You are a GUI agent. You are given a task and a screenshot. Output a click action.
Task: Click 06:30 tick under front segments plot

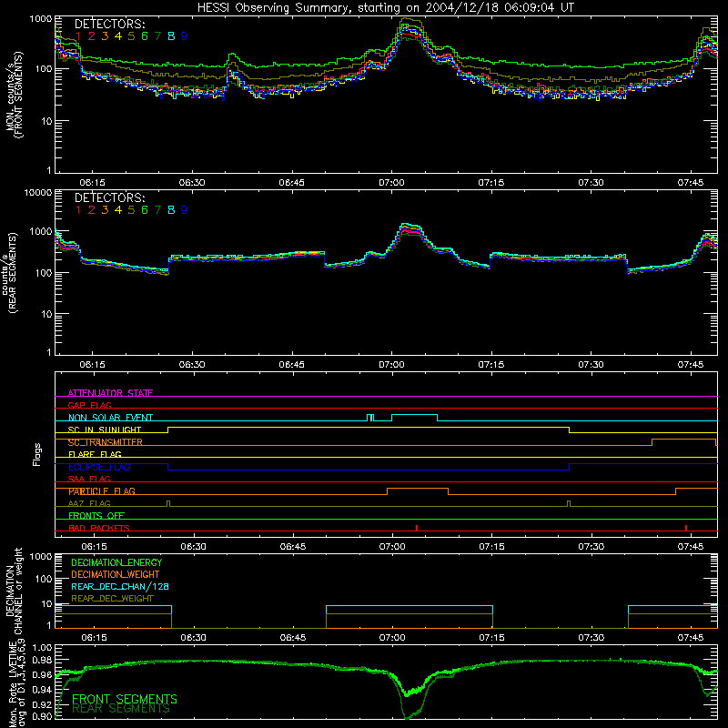pyautogui.click(x=192, y=183)
